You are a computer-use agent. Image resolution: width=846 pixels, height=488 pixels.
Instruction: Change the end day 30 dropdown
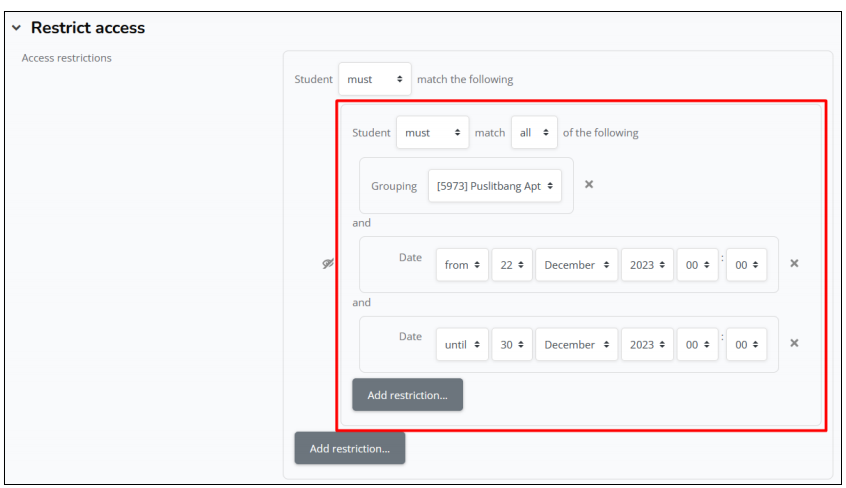point(512,344)
